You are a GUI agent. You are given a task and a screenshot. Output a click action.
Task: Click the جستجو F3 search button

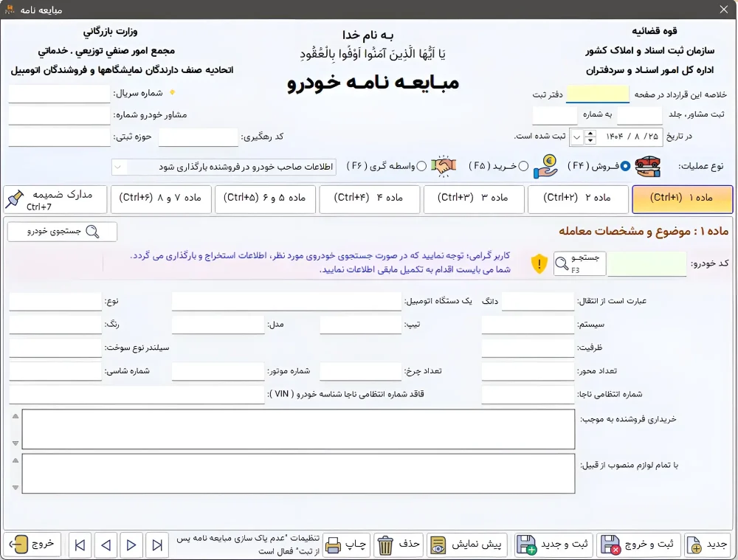(579, 263)
